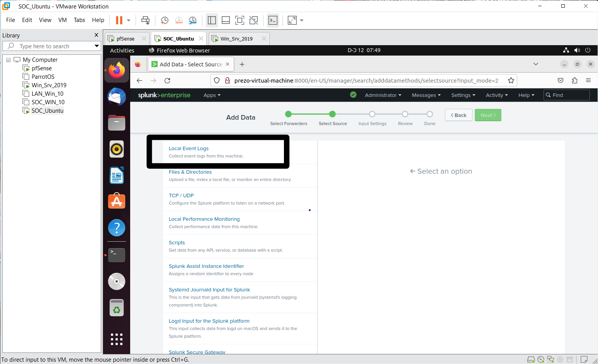Click the stretch guest display icon
Screen dimensions: 598x364
click(292, 20)
